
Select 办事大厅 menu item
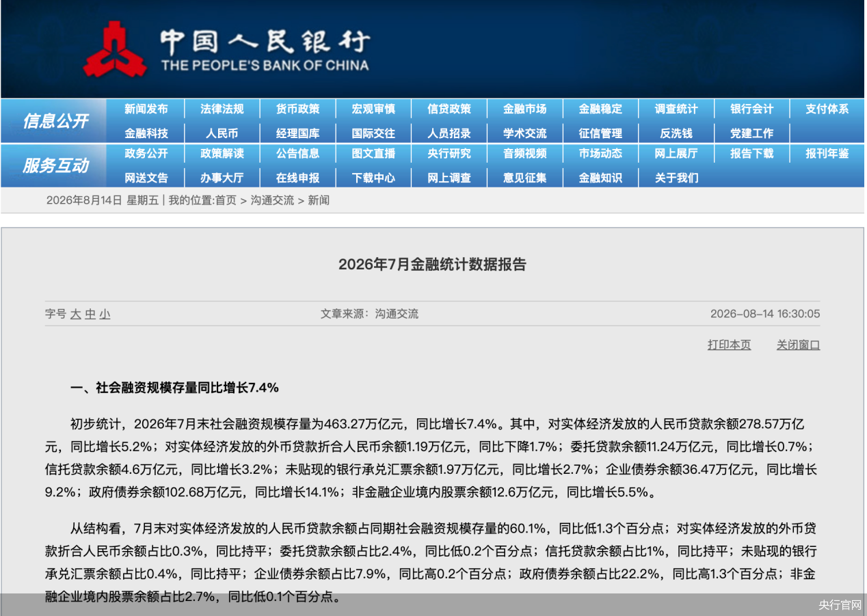pyautogui.click(x=222, y=178)
